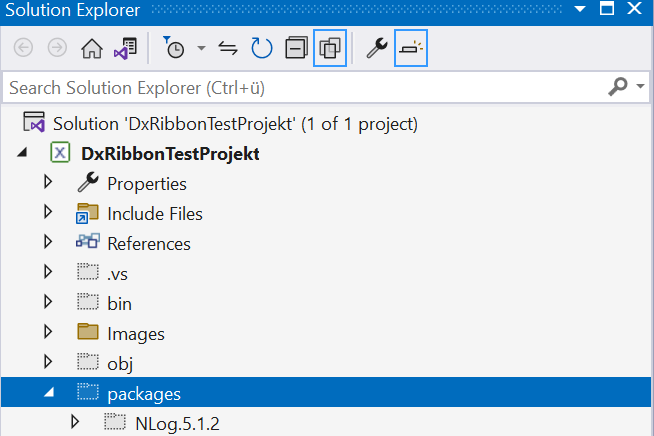Click the solution file icon
654x436 pixels.
point(34,122)
